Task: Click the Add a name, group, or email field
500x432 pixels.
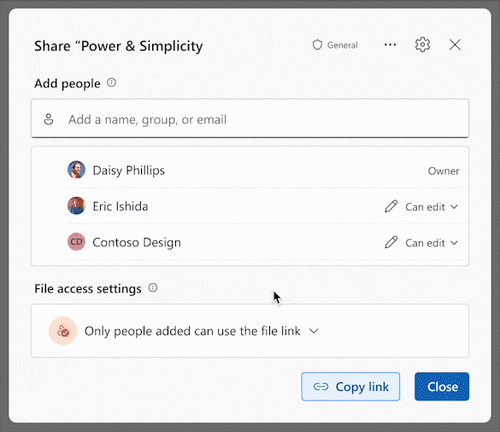Action: click(250, 118)
